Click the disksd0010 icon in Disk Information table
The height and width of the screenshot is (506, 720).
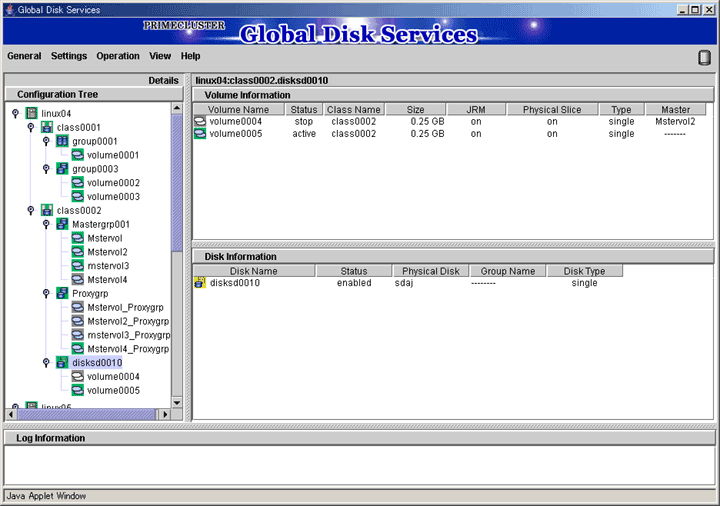click(200, 283)
